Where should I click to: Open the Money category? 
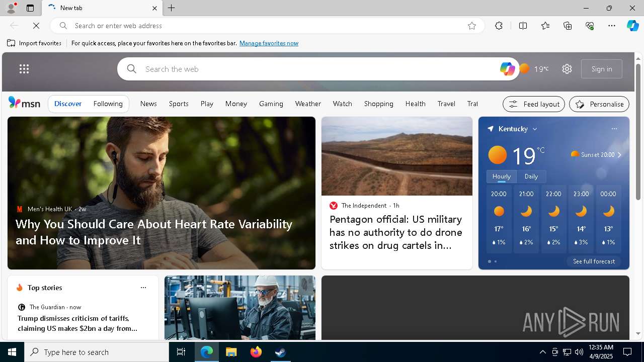click(x=236, y=104)
